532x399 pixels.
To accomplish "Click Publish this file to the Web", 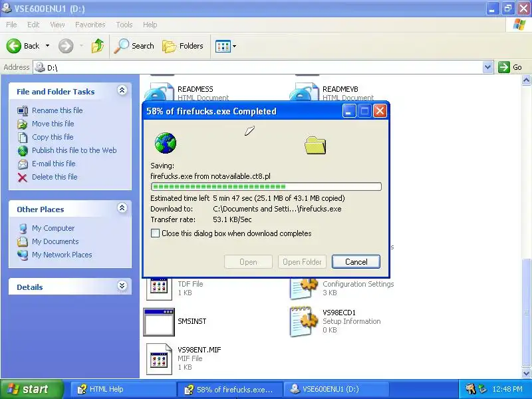I will [74, 150].
